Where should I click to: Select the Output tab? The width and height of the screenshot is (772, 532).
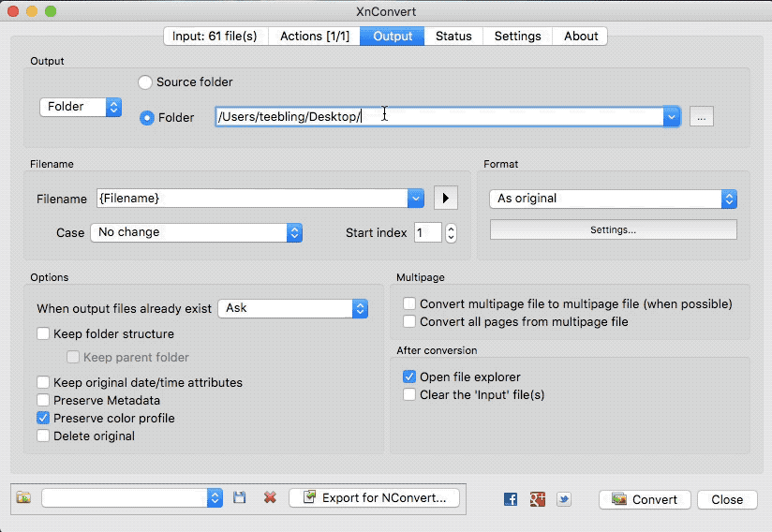point(393,37)
